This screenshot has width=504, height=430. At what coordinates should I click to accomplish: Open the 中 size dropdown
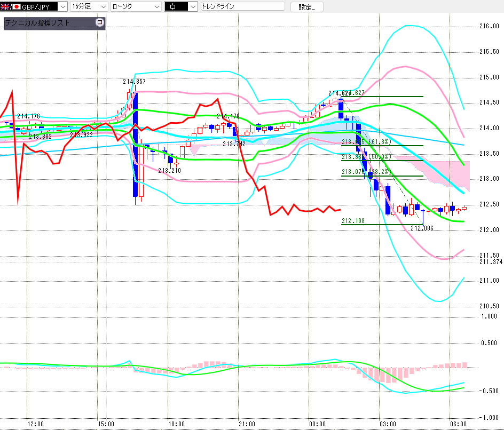coord(193,6)
